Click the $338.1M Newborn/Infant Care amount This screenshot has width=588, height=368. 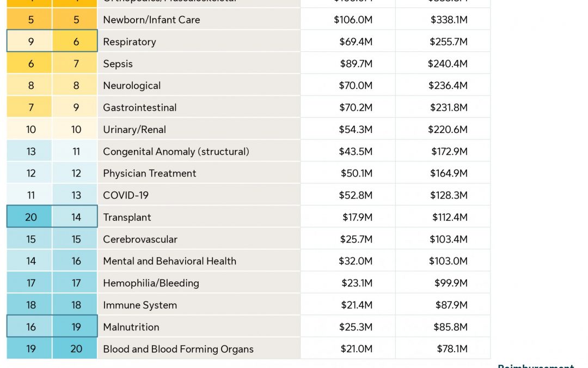coord(449,20)
